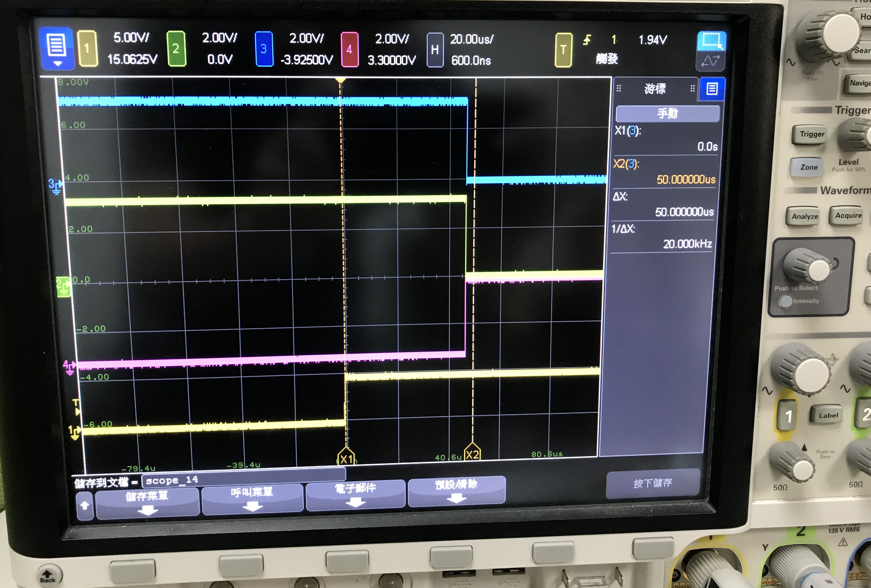
Task: Select the channel 1 yellow badge
Action: pyautogui.click(x=87, y=49)
